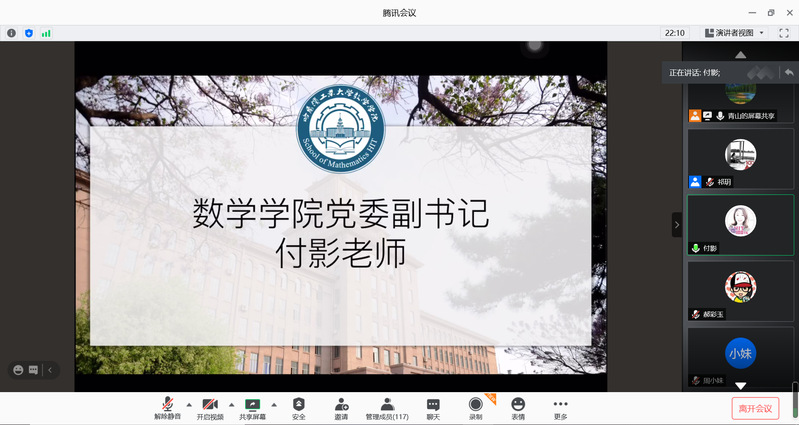Click the Invite (邀请) icon
799x425 pixels.
point(342,407)
